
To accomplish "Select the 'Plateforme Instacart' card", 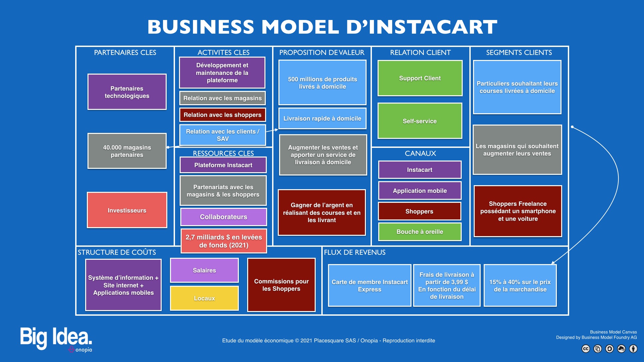I will click(223, 165).
